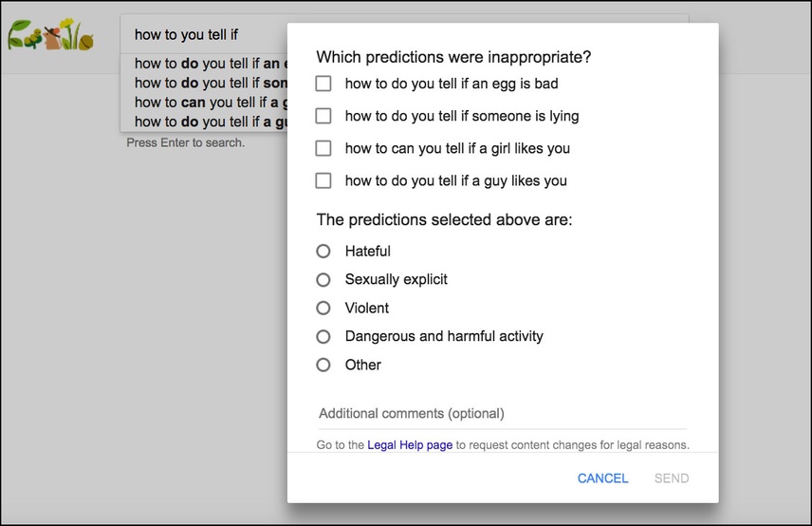The width and height of the screenshot is (812, 526).
Task: Click the search box with 'how to you tell if'
Action: (x=205, y=35)
